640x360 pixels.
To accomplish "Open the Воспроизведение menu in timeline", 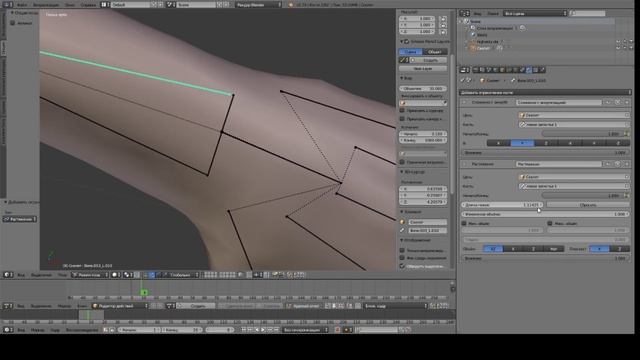I will (82, 330).
